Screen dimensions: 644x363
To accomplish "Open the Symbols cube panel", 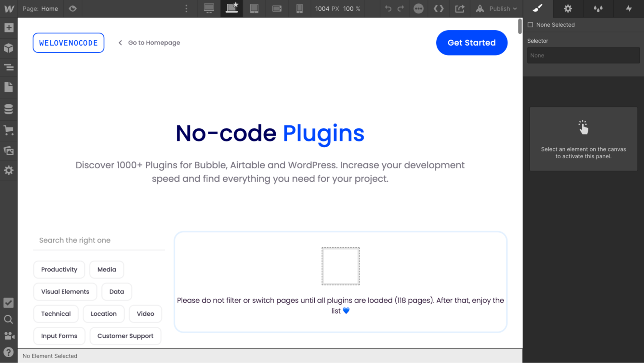I will [x=9, y=48].
